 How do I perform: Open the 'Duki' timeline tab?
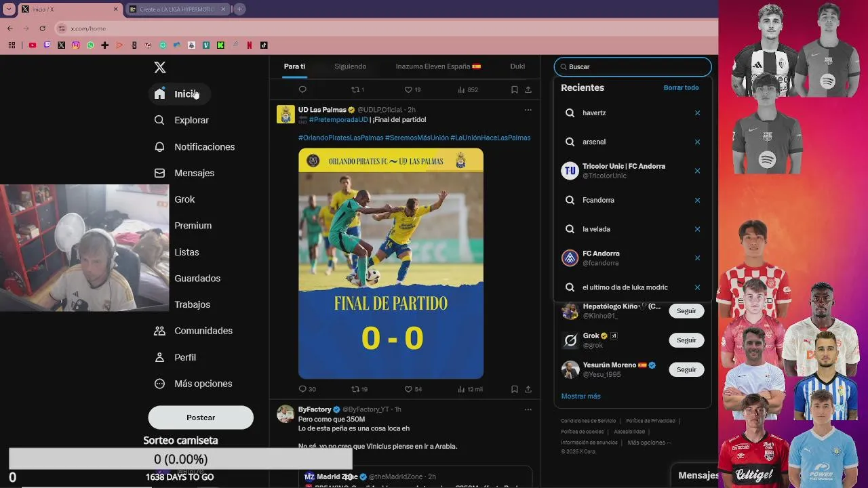517,66
